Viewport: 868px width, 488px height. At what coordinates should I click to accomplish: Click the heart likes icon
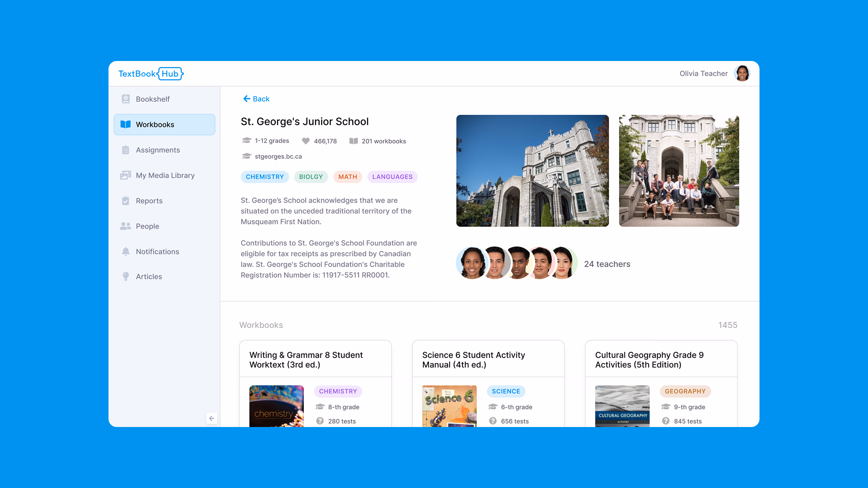coord(306,141)
